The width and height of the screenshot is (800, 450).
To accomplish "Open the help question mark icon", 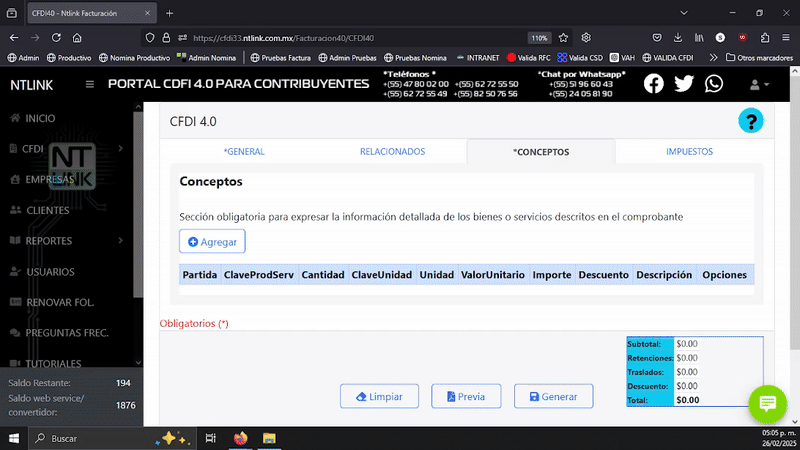I will (751, 121).
